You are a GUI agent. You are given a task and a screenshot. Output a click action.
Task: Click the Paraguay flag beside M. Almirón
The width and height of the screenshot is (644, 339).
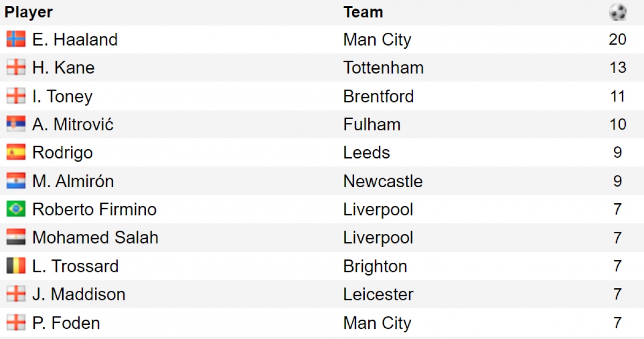pyautogui.click(x=16, y=181)
